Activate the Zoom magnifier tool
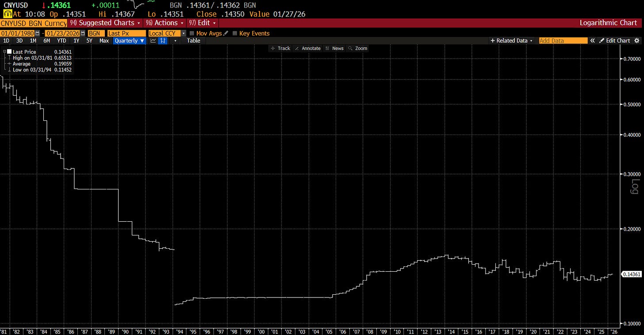Image resolution: width=644 pixels, height=335 pixels. coord(358,48)
